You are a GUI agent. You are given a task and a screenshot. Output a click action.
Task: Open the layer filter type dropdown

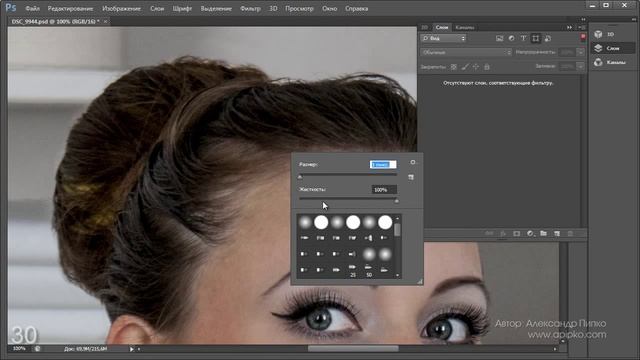click(x=444, y=38)
